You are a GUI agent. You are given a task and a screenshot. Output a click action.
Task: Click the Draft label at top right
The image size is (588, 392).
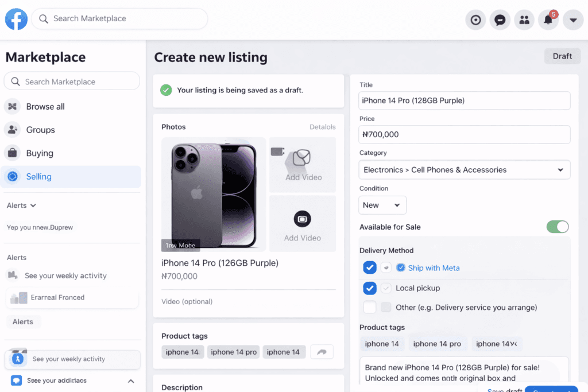pos(562,56)
